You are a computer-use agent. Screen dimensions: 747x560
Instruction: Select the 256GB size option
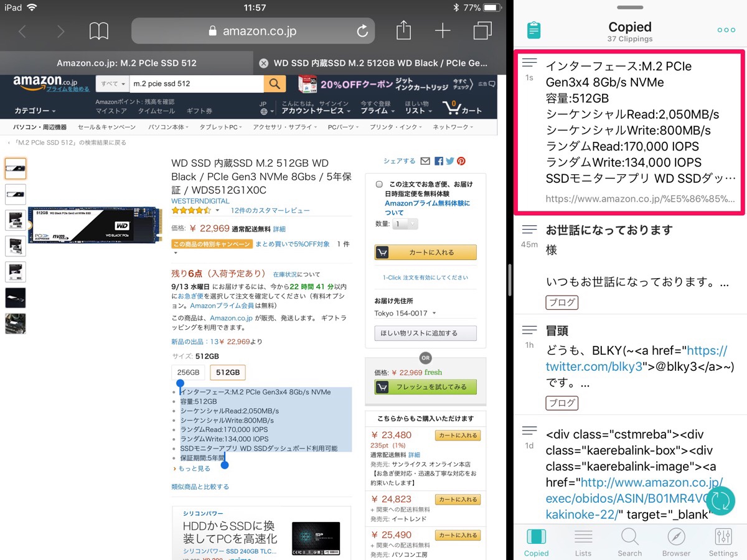point(188,372)
